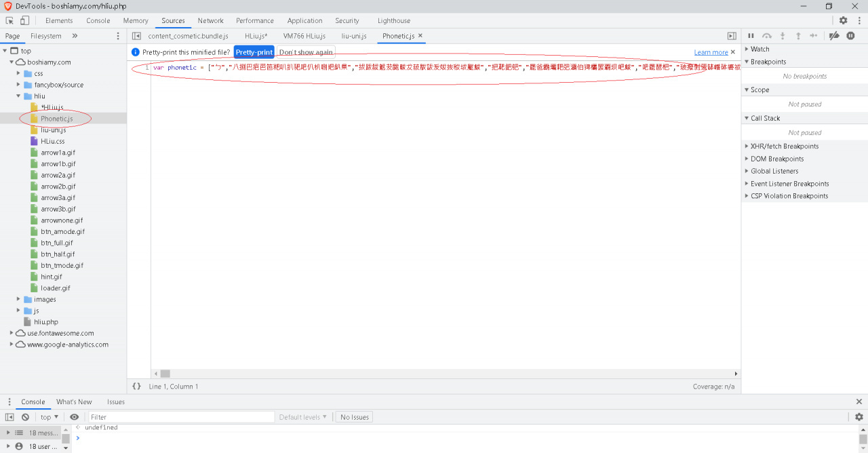Clear the console using the no-entry icon
Screen dimensions: 868x453
(x=25, y=416)
